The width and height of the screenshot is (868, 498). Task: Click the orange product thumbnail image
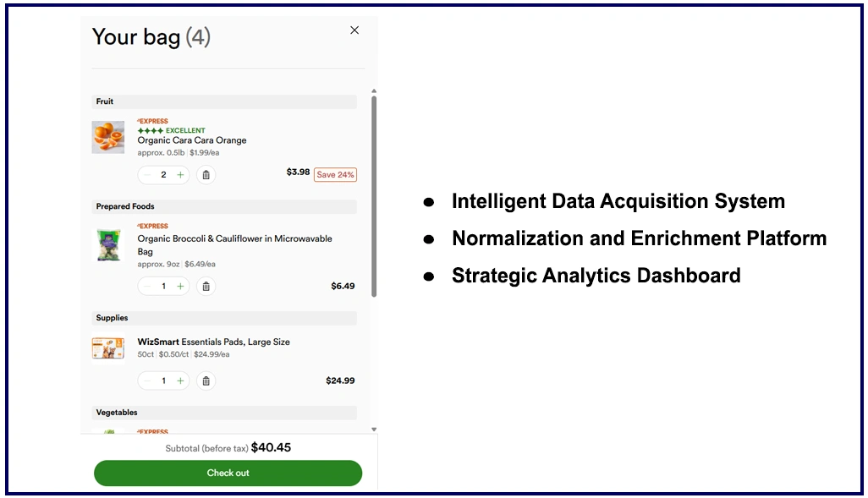pos(108,137)
